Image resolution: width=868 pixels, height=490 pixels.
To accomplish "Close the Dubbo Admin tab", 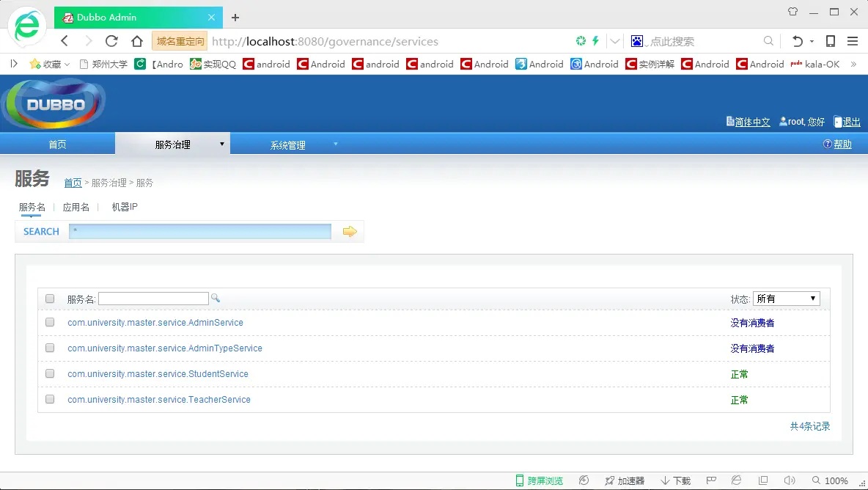I will 211,18.
